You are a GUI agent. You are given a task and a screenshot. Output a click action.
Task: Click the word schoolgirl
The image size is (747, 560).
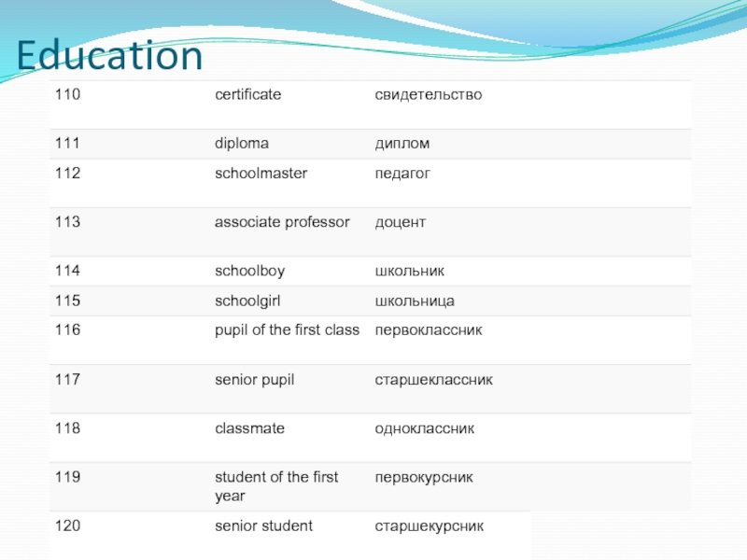click(247, 301)
